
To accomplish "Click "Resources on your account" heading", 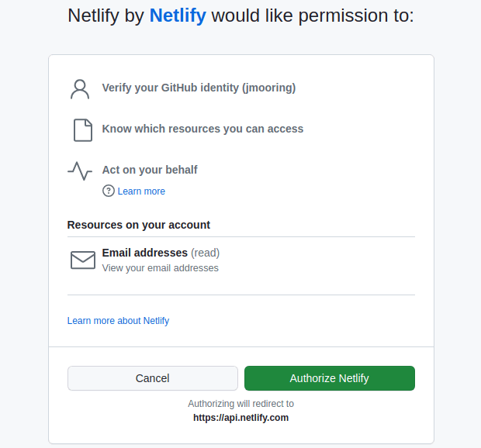I will [x=139, y=225].
